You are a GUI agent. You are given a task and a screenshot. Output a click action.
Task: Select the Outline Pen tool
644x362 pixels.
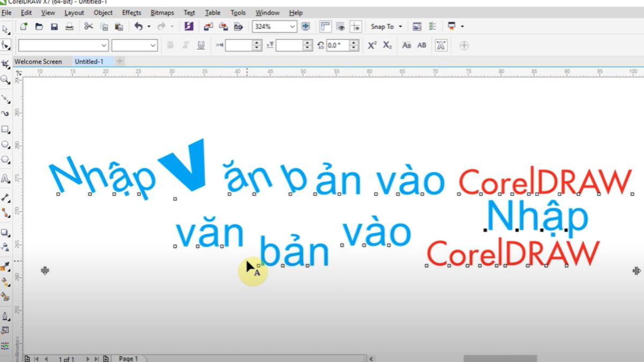pyautogui.click(x=5, y=316)
